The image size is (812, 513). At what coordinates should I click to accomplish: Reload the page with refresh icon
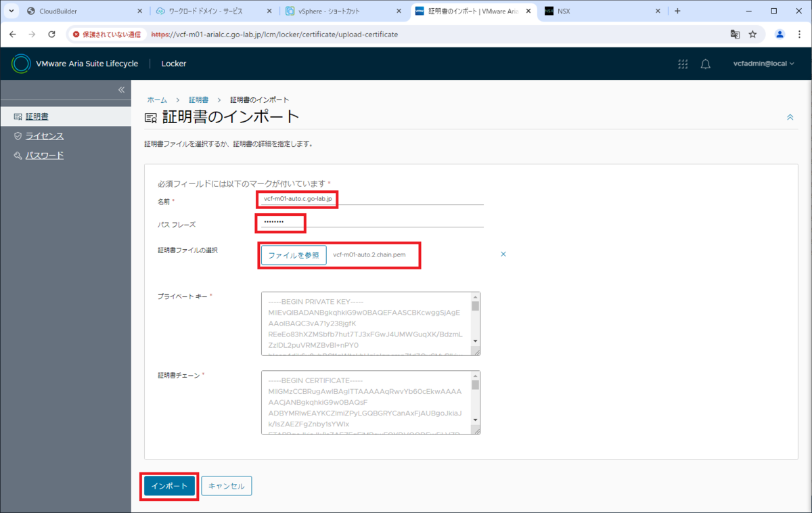point(51,34)
